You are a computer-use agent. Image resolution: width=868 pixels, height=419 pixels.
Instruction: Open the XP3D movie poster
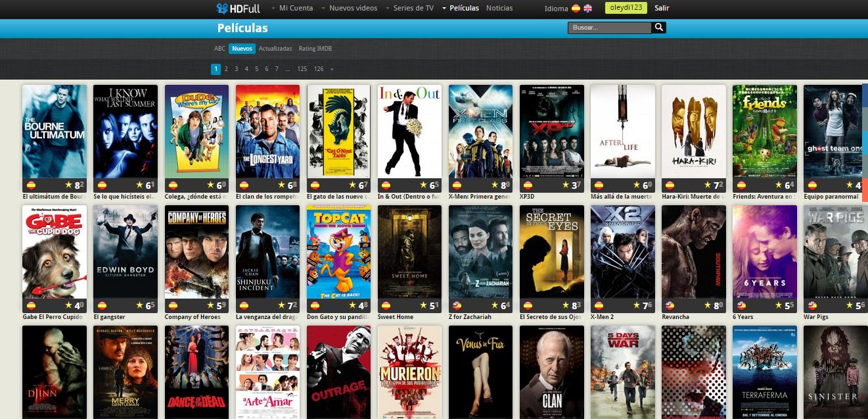click(x=551, y=132)
